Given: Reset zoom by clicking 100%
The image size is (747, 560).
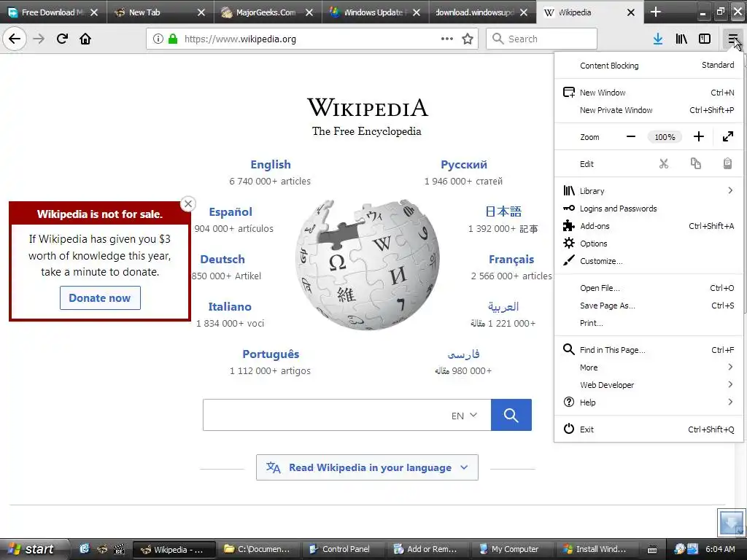Looking at the screenshot, I should click(665, 137).
